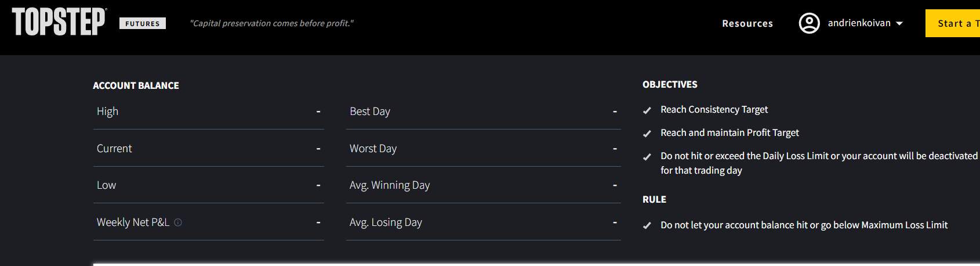
Task: Click the High account balance row
Action: pyautogui.click(x=209, y=111)
